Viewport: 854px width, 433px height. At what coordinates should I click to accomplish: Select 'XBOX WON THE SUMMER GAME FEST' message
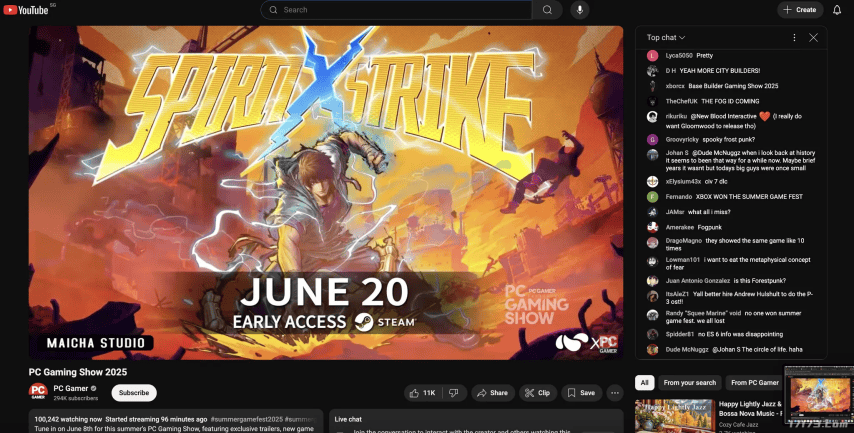click(x=749, y=197)
